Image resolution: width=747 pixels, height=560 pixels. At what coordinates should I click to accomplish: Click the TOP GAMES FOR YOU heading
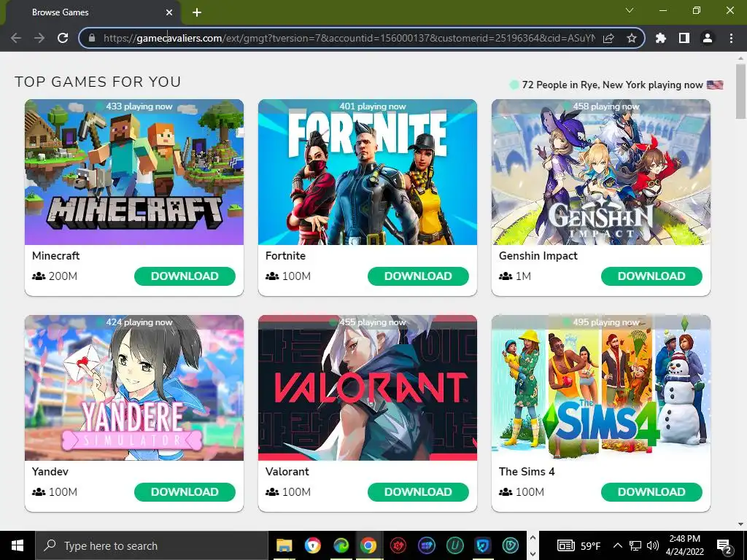point(98,82)
